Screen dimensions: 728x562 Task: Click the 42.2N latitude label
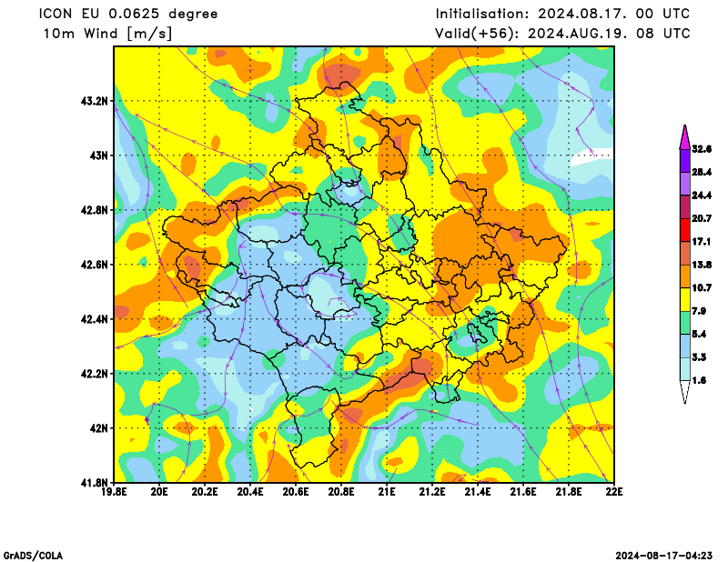95,374
